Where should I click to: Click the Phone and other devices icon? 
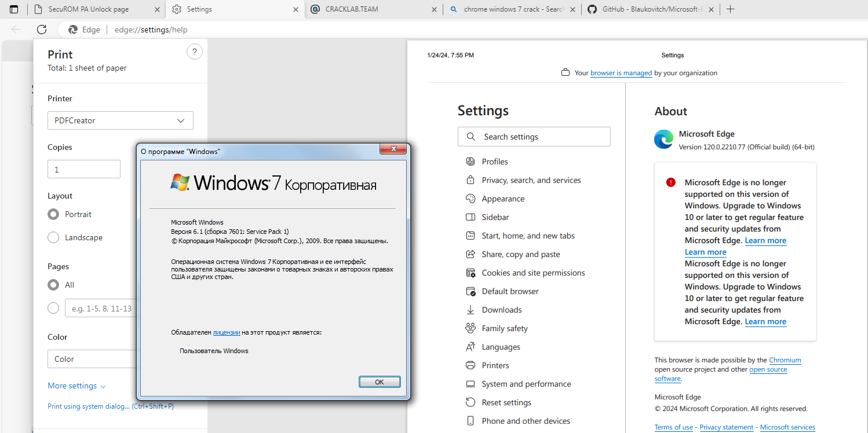(x=471, y=421)
